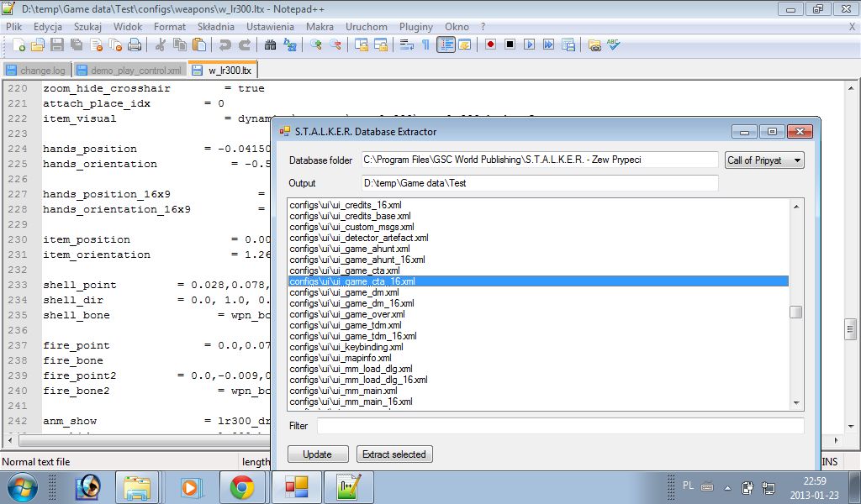
Task: Open the Edycja menu
Action: click(x=48, y=26)
